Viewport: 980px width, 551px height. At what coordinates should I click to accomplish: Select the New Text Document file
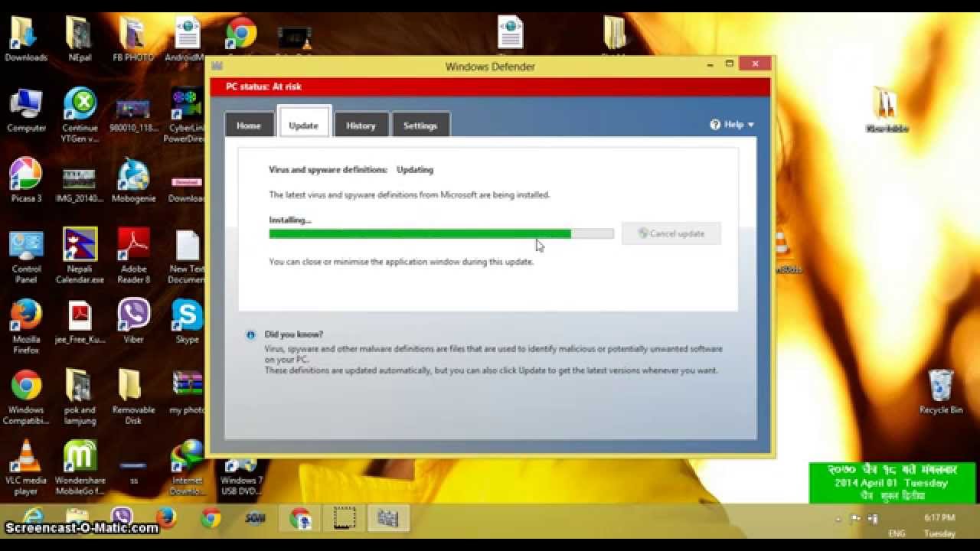pyautogui.click(x=187, y=256)
